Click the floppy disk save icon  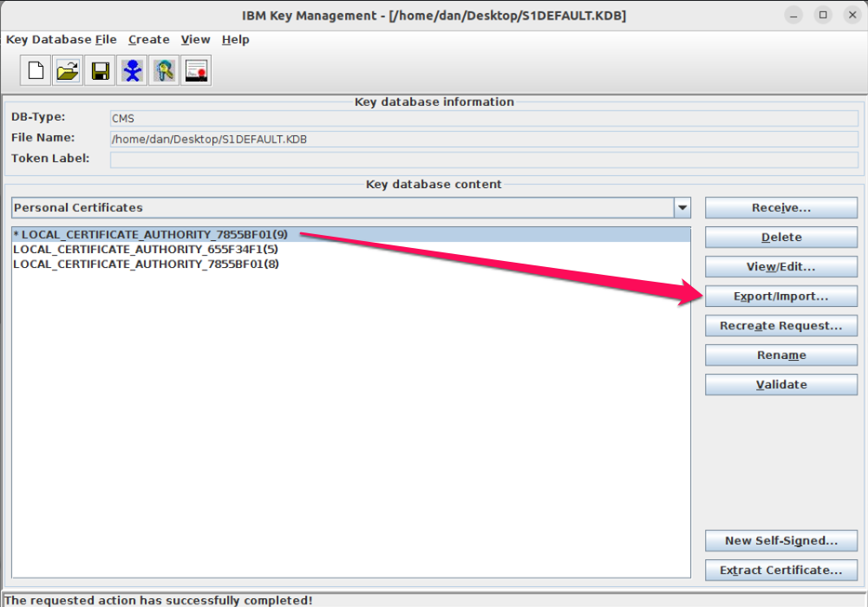pyautogui.click(x=100, y=71)
